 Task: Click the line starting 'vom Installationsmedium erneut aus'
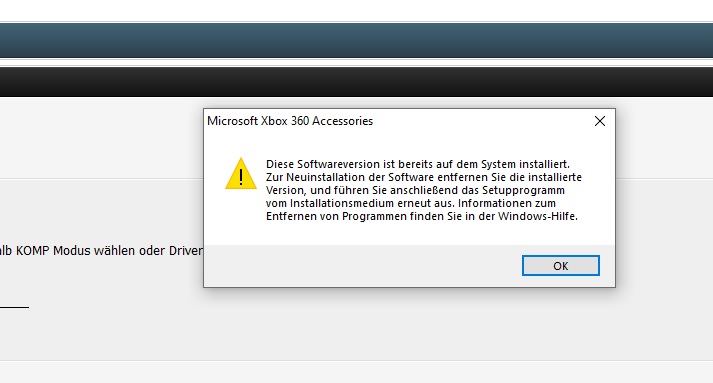411,203
